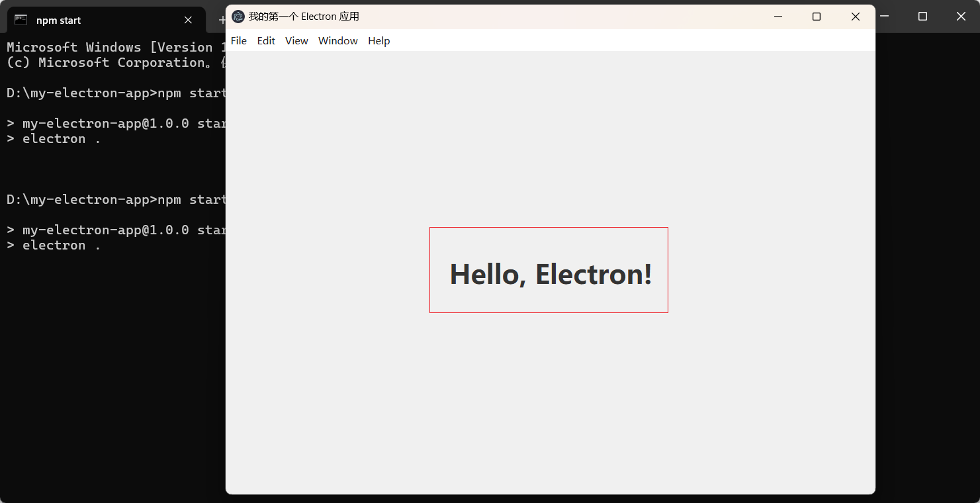Screen dimensions: 980x503
Task: Open the Help menu in Electron app
Action: tap(379, 41)
